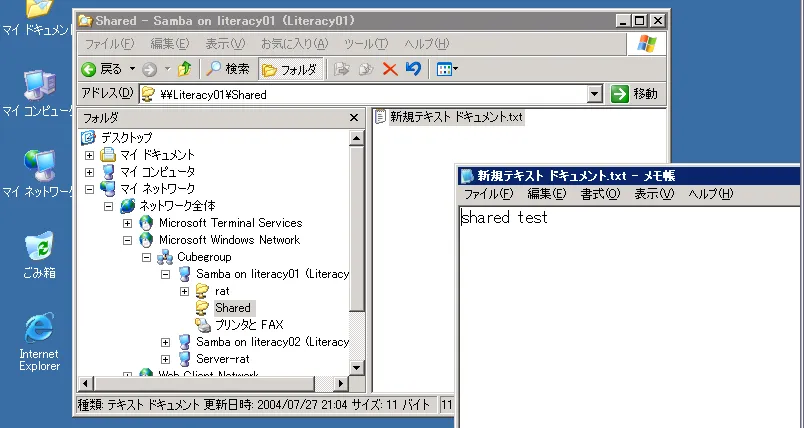The image size is (804, 428).
Task: Open the address bar dropdown arrow
Action: point(595,94)
